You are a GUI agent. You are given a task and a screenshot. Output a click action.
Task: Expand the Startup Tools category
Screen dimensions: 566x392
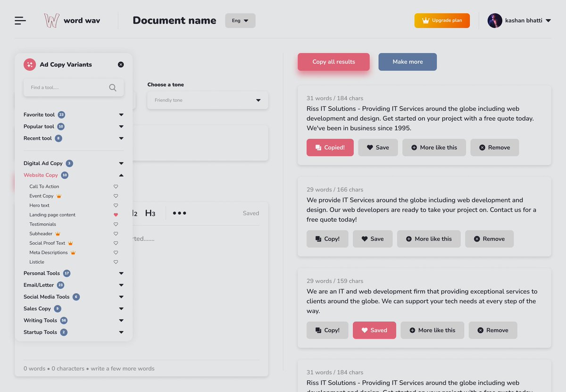click(x=121, y=332)
